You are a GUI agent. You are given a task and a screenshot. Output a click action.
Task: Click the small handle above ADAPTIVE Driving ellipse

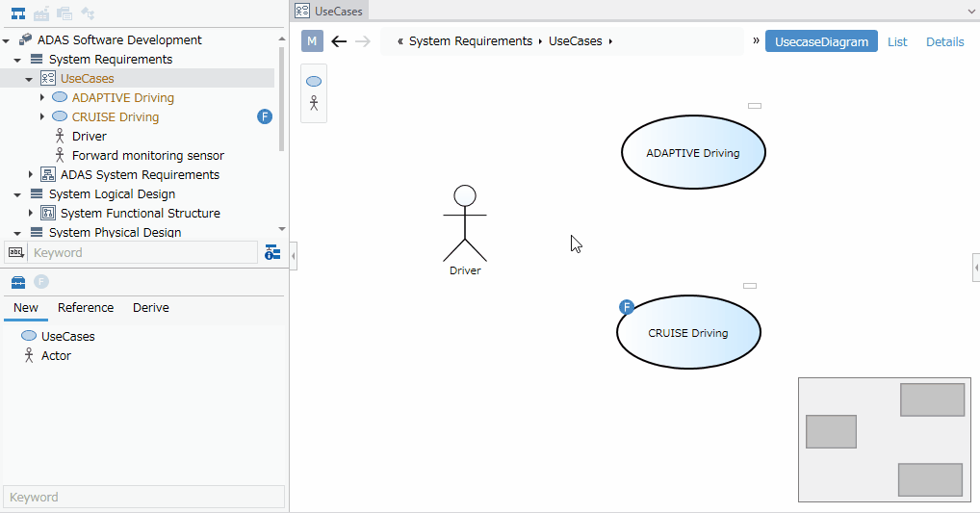tap(755, 106)
